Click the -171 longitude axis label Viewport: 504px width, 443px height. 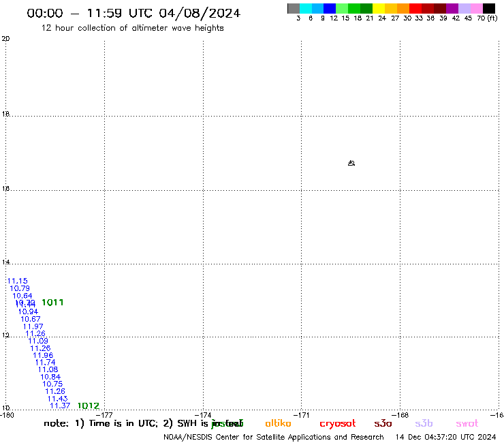point(301,415)
